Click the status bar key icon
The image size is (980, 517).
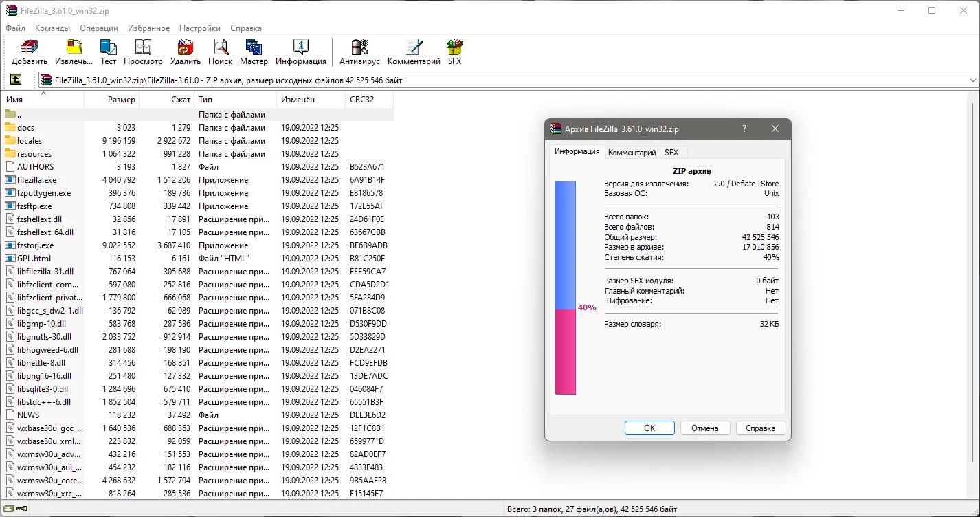[x=21, y=509]
